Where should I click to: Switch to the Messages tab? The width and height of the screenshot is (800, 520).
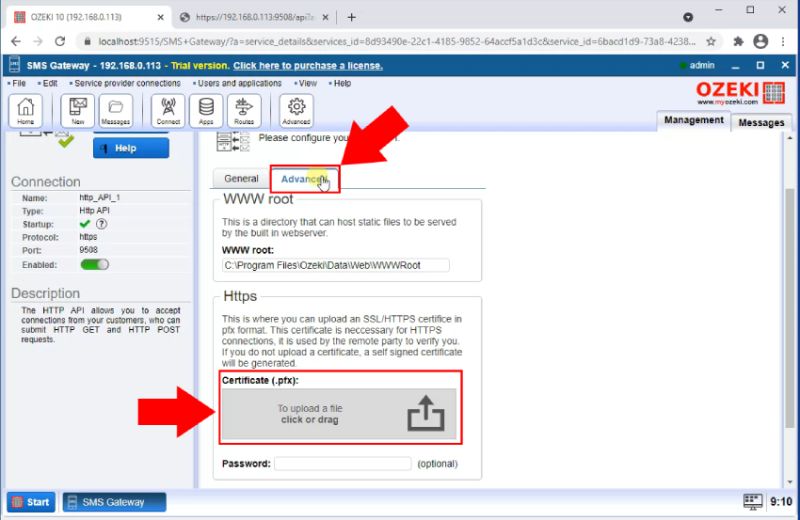[761, 122]
